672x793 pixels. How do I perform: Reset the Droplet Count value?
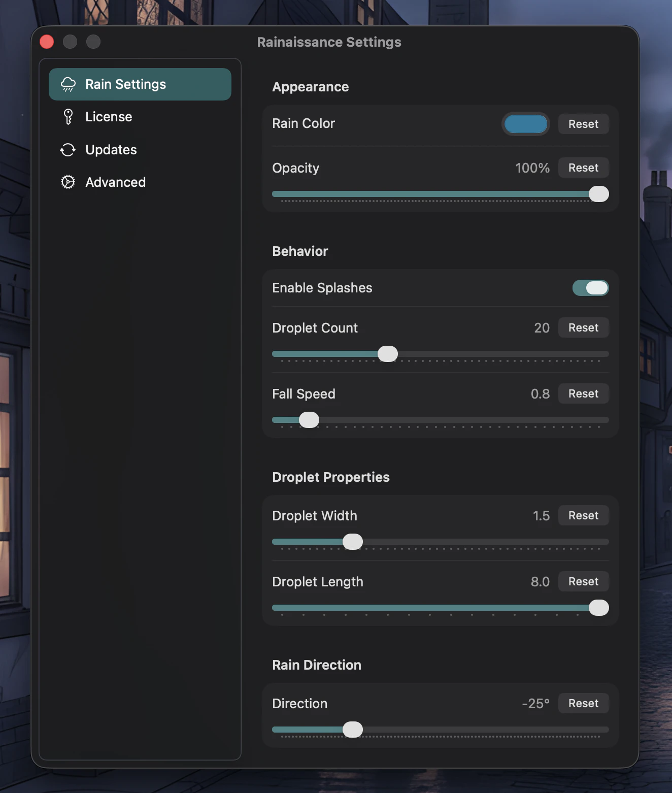coord(583,327)
